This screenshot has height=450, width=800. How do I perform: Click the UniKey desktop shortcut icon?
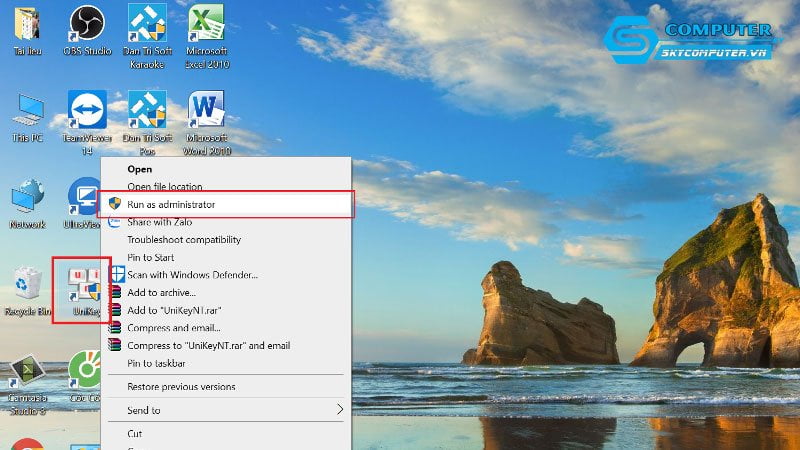[x=82, y=286]
